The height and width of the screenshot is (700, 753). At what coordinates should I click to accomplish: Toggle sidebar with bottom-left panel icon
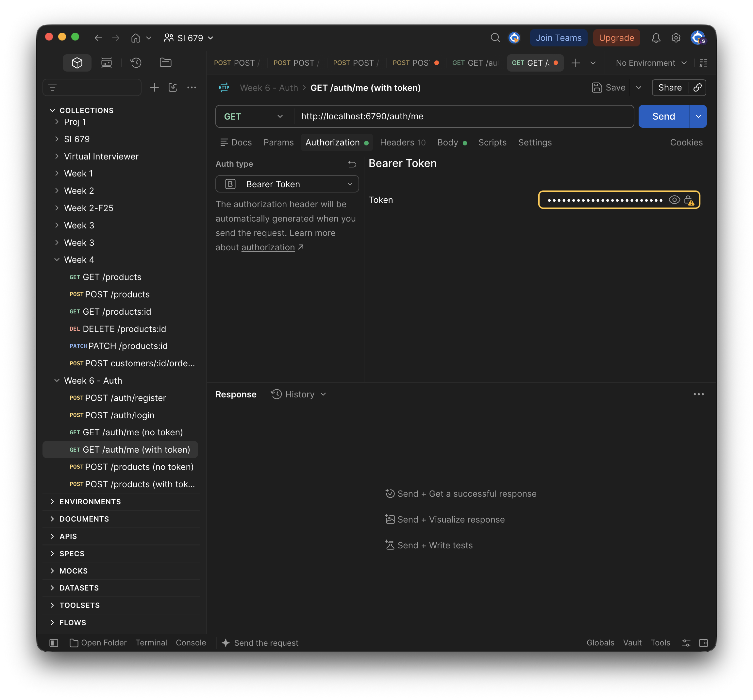(x=54, y=643)
